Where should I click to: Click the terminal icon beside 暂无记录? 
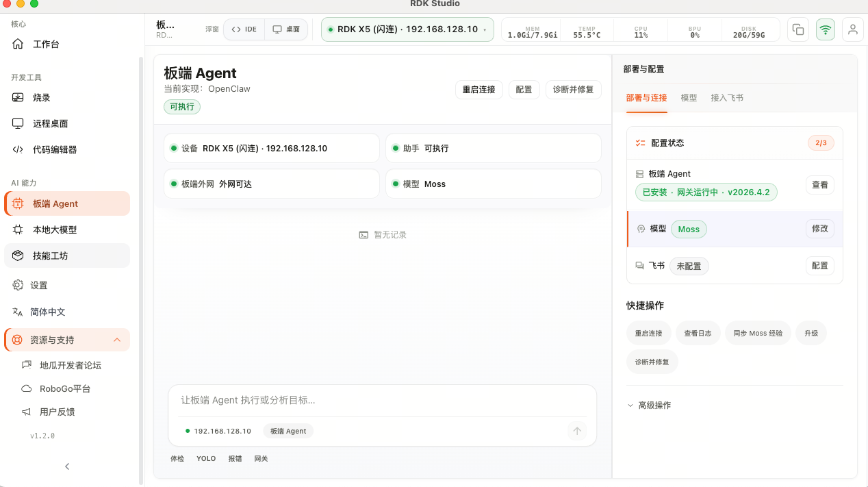point(363,235)
